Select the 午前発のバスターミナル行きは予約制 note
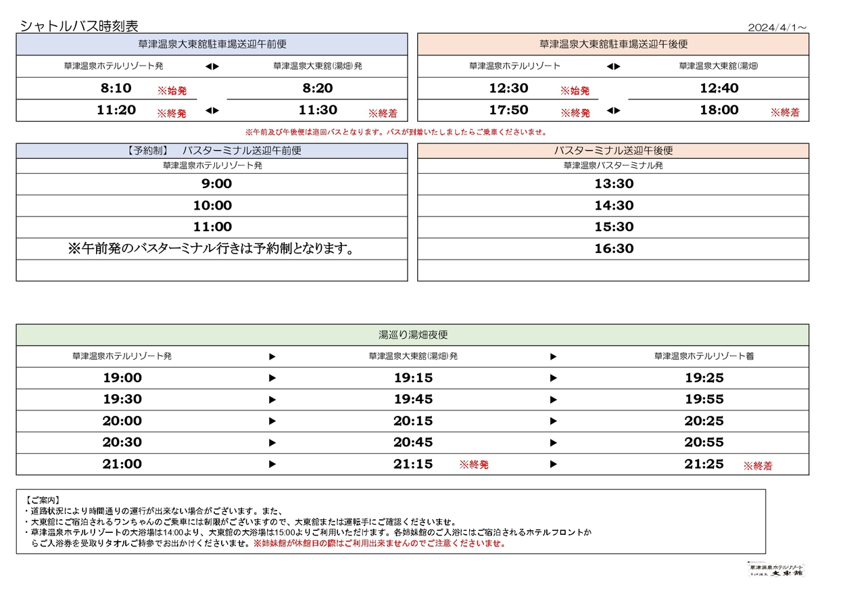This screenshot has height=614, width=868. click(212, 249)
